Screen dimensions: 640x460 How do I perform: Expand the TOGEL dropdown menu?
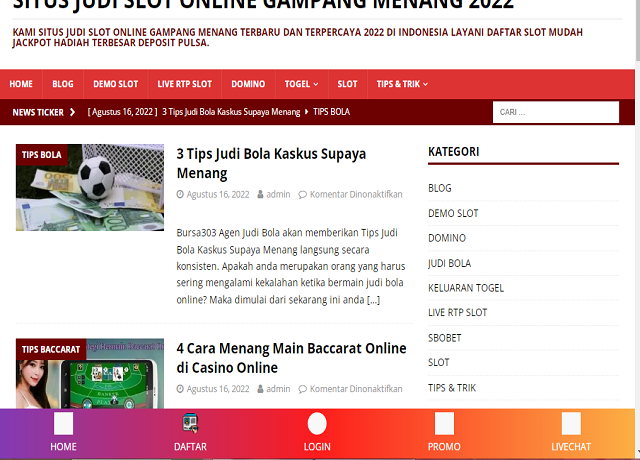click(301, 84)
